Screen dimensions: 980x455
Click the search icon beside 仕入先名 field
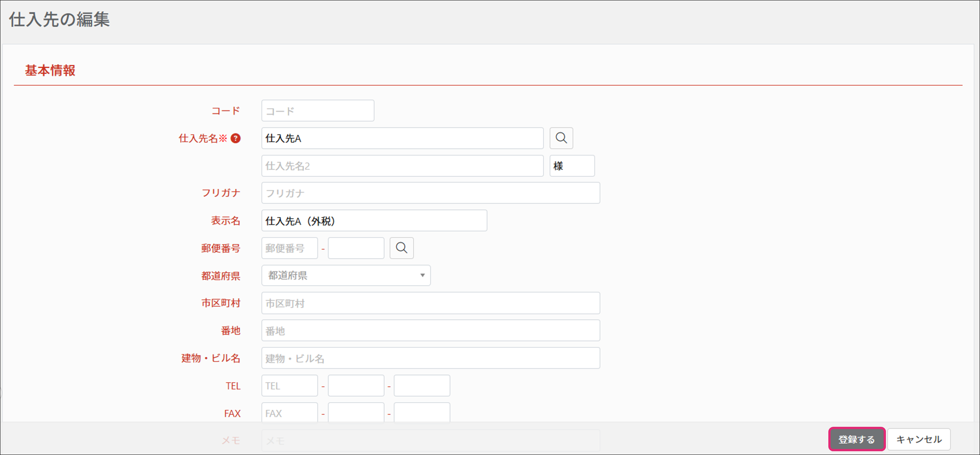pyautogui.click(x=561, y=138)
